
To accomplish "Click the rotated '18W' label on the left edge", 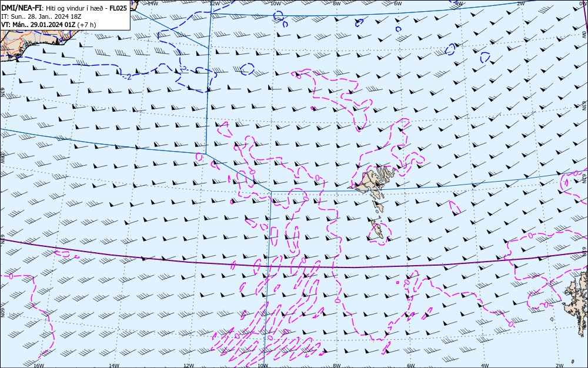I will click(x=2, y=158).
